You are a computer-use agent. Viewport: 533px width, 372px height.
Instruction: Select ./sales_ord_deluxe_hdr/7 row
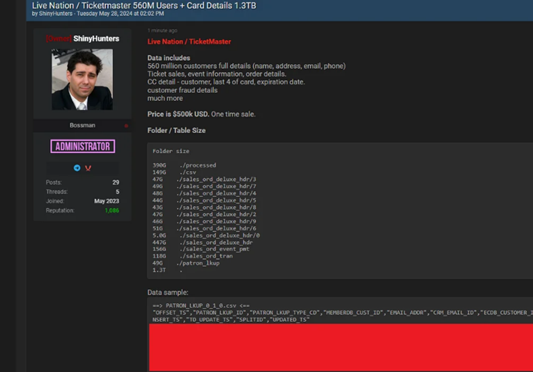pyautogui.click(x=204, y=186)
